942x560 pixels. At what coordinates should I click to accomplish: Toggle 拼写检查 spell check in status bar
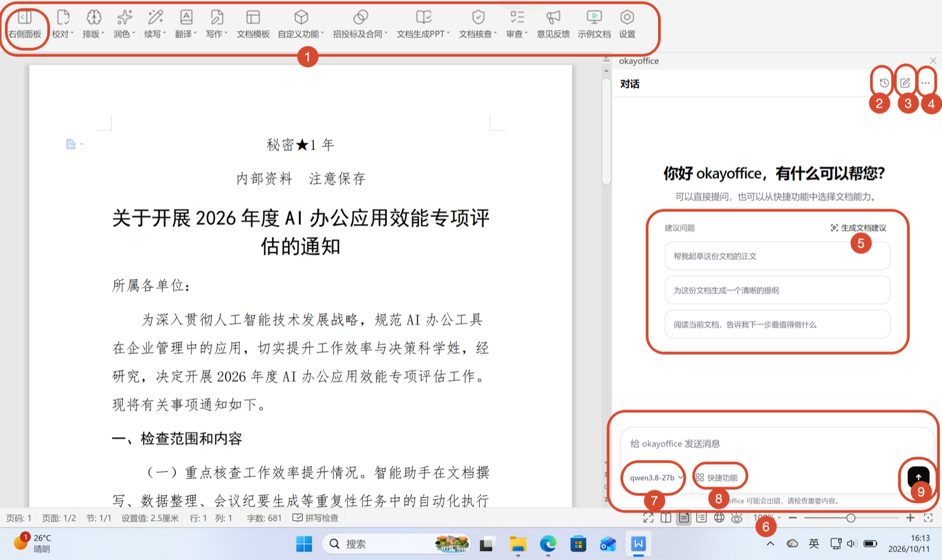(316, 518)
